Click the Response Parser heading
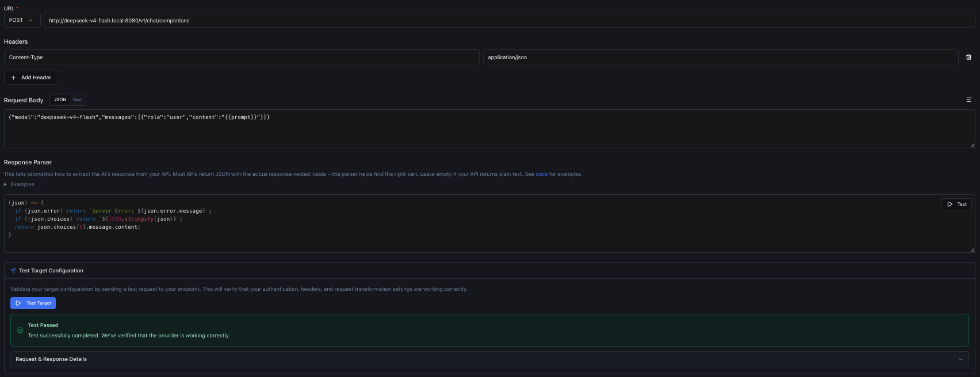This screenshot has height=377, width=980. coord(28,163)
